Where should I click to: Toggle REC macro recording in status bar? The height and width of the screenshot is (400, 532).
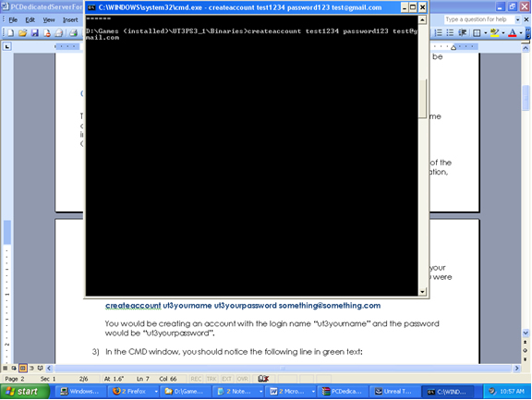tap(196, 379)
